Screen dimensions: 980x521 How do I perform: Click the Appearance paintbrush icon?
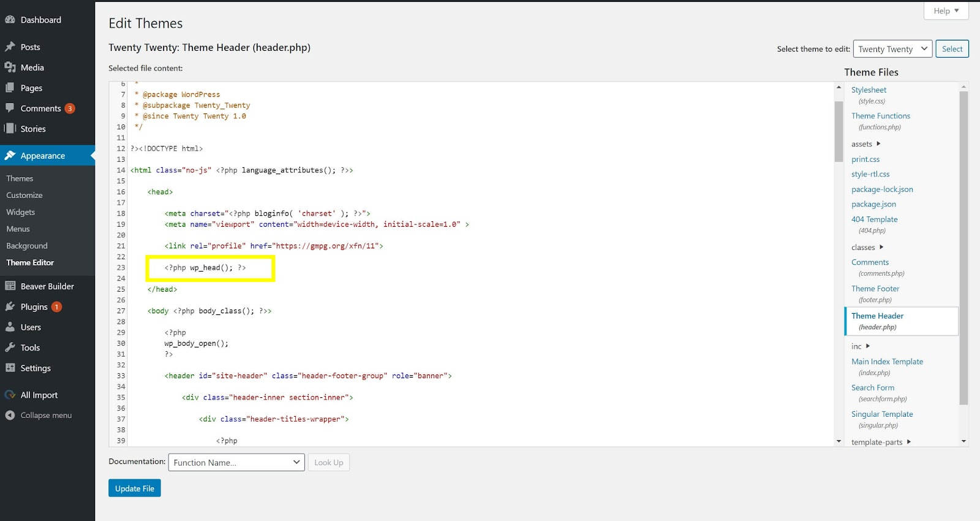10,156
